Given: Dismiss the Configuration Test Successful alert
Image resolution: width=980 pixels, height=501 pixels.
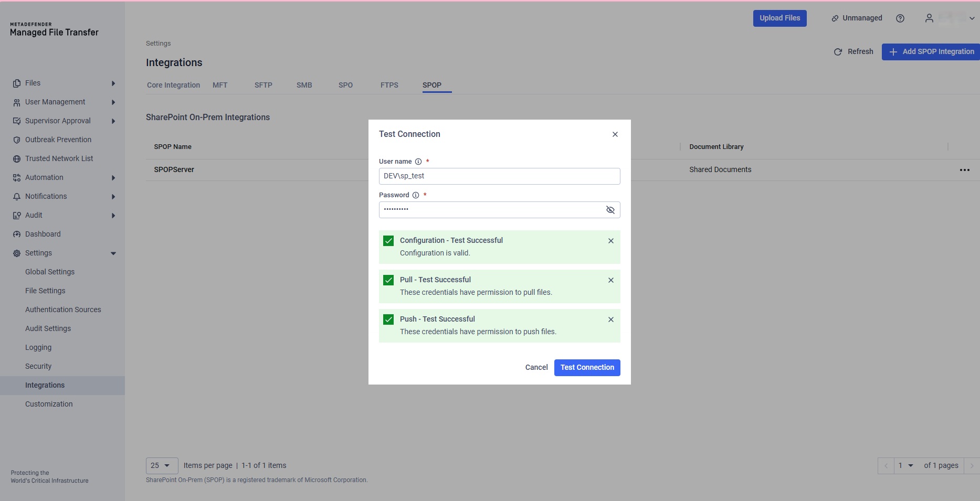Looking at the screenshot, I should (611, 241).
